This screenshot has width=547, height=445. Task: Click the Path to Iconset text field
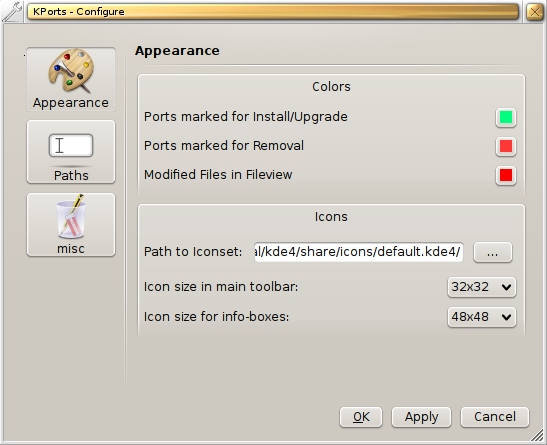point(359,252)
